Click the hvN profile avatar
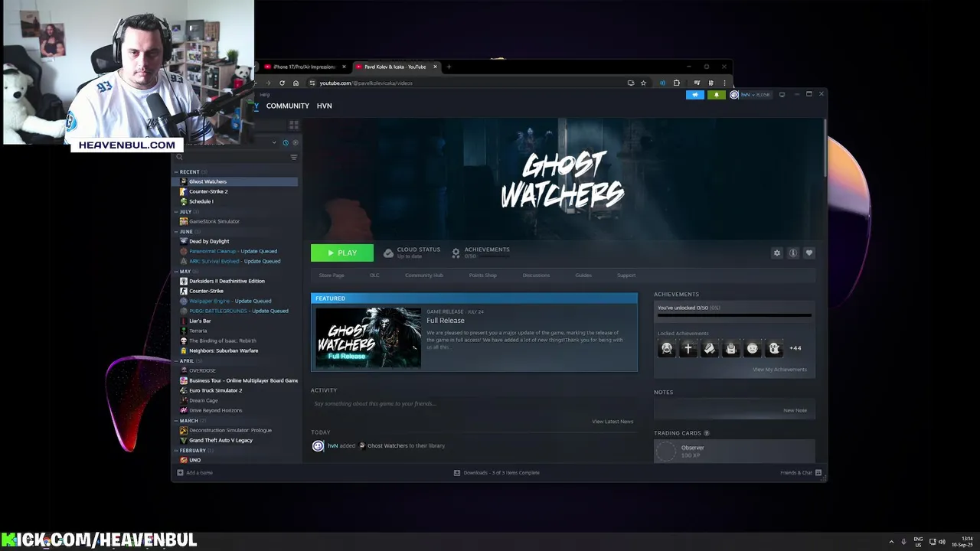This screenshot has height=551, width=980. (734, 95)
